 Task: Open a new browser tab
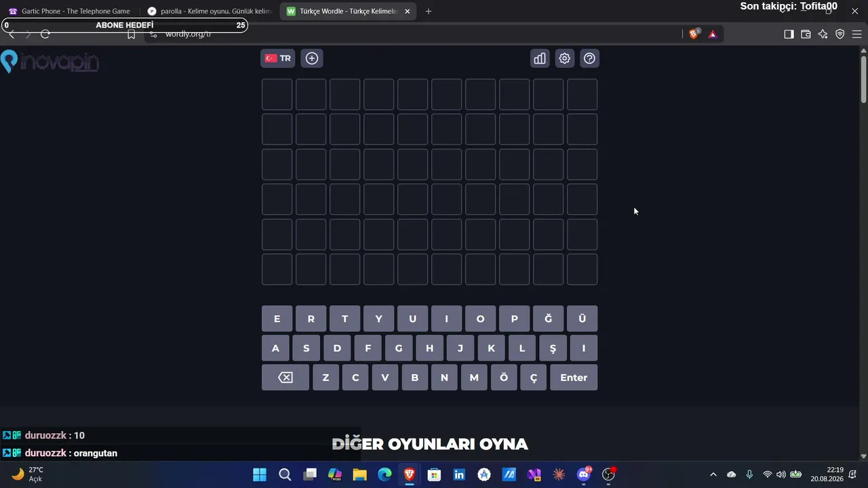[x=429, y=11]
